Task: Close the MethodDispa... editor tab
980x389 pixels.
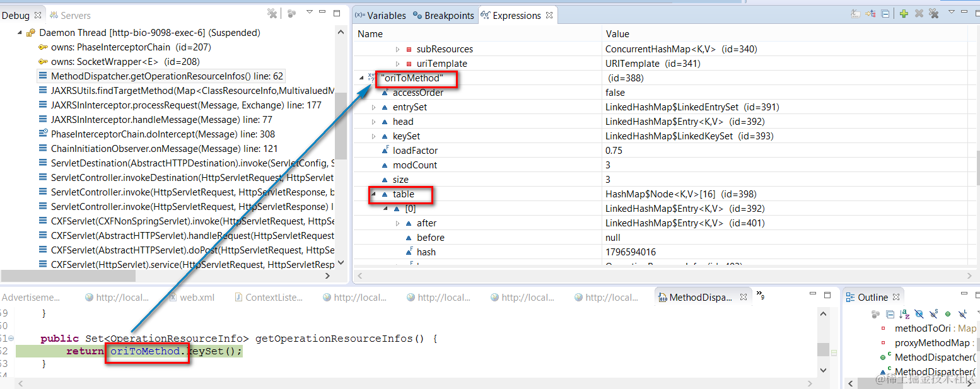Action: pyautogui.click(x=744, y=297)
